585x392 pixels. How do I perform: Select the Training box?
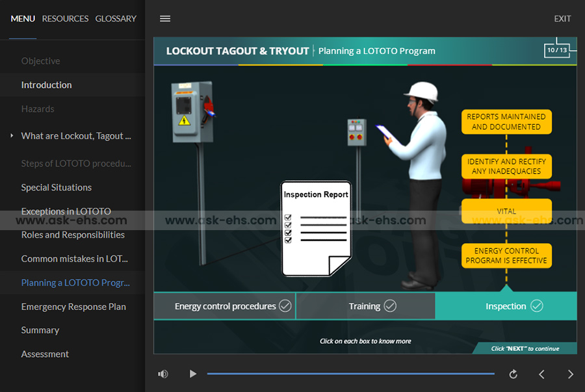(365, 306)
